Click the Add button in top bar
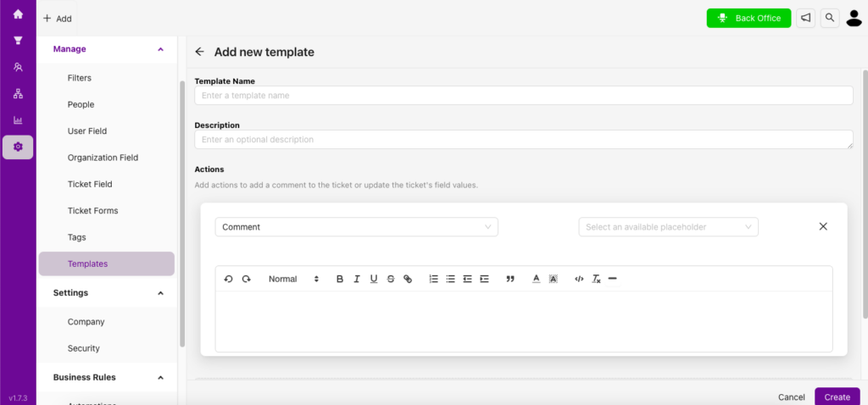868x405 pixels. (x=58, y=19)
